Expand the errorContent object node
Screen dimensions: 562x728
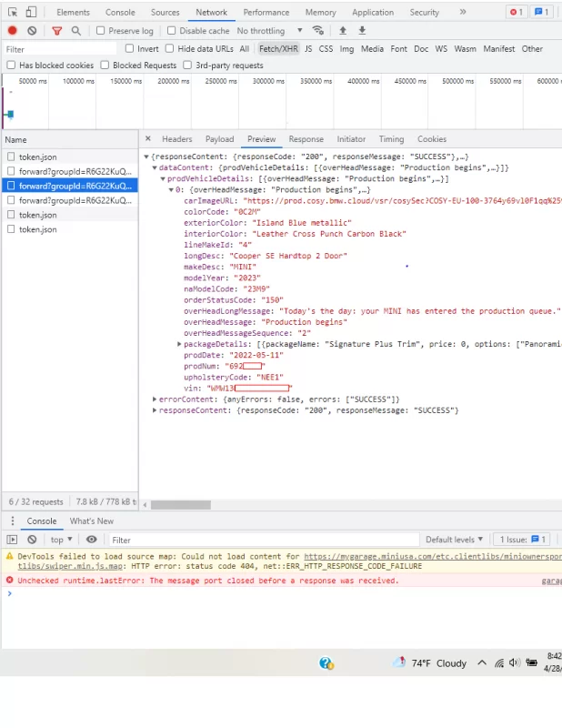[x=155, y=399]
